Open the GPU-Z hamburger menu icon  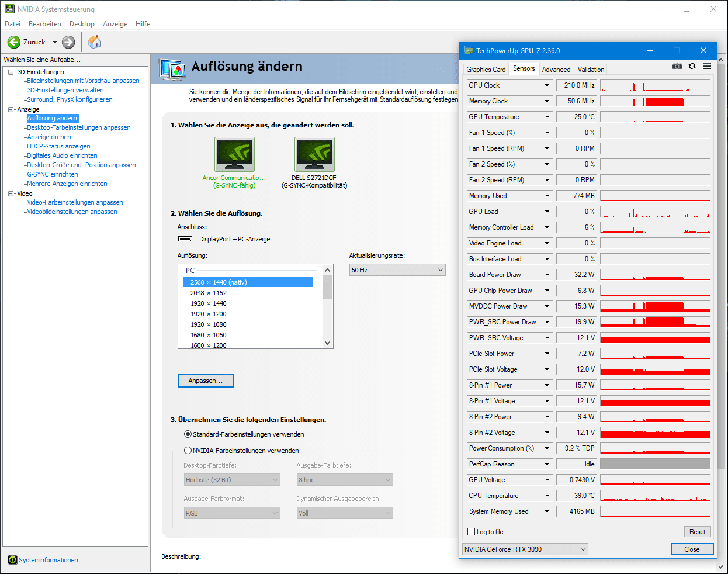(x=707, y=67)
